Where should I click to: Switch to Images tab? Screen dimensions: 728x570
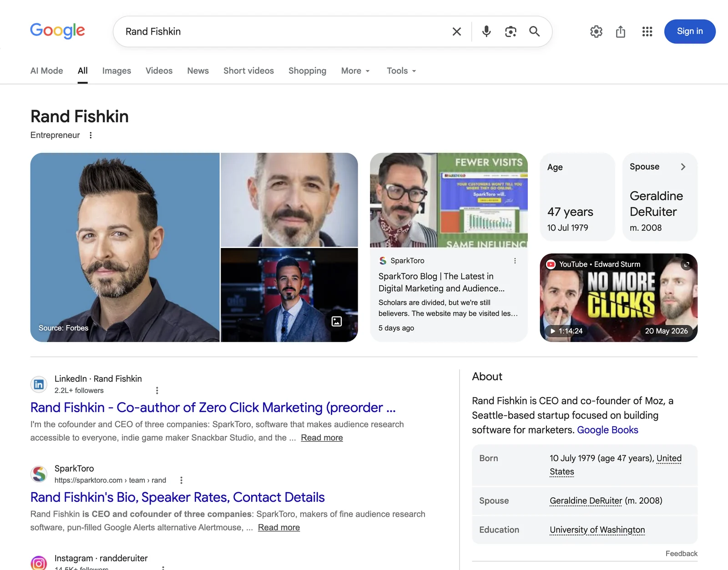(116, 71)
